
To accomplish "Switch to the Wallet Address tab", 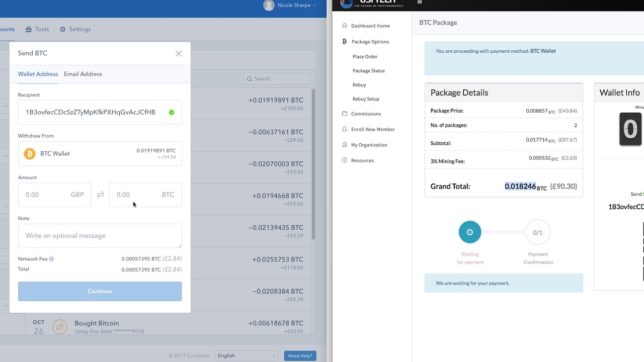I will (x=38, y=74).
